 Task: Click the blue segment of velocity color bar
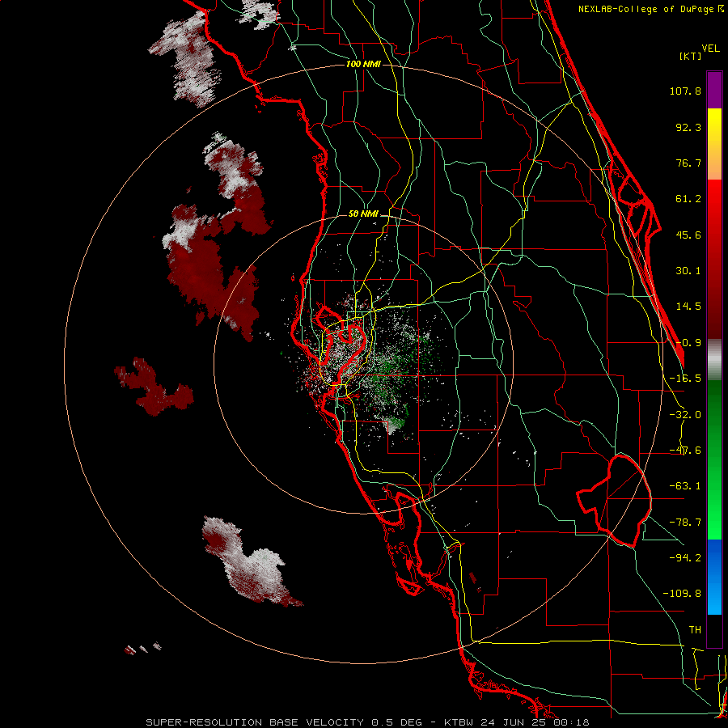click(x=714, y=577)
